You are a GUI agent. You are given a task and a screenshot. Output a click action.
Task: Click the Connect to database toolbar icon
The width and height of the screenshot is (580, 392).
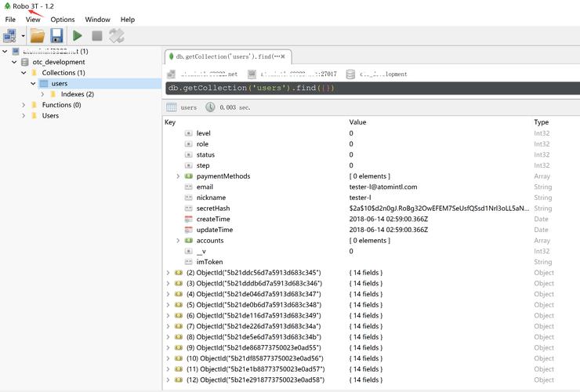(x=9, y=36)
